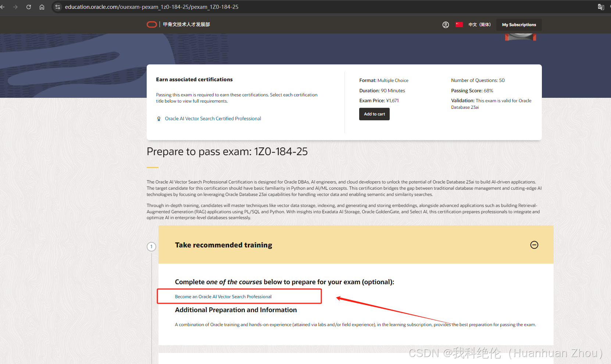Click the translate page icon
Screen dimensions: 611x364
coord(601,7)
